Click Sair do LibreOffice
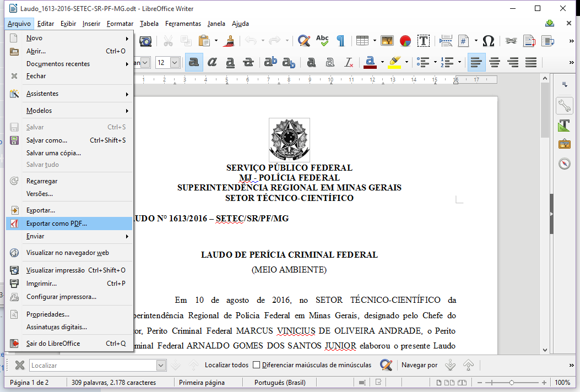This screenshot has width=580, height=392. [69, 343]
